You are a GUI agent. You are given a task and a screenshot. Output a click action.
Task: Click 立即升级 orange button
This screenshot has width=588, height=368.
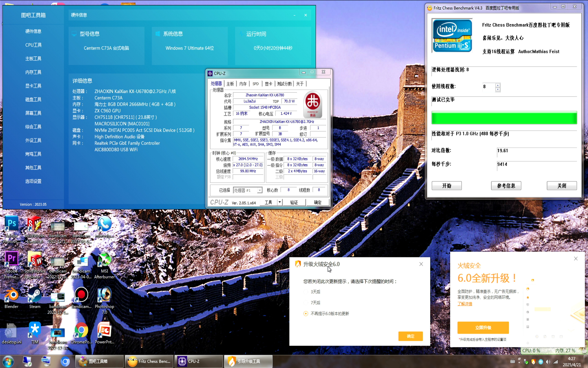483,328
